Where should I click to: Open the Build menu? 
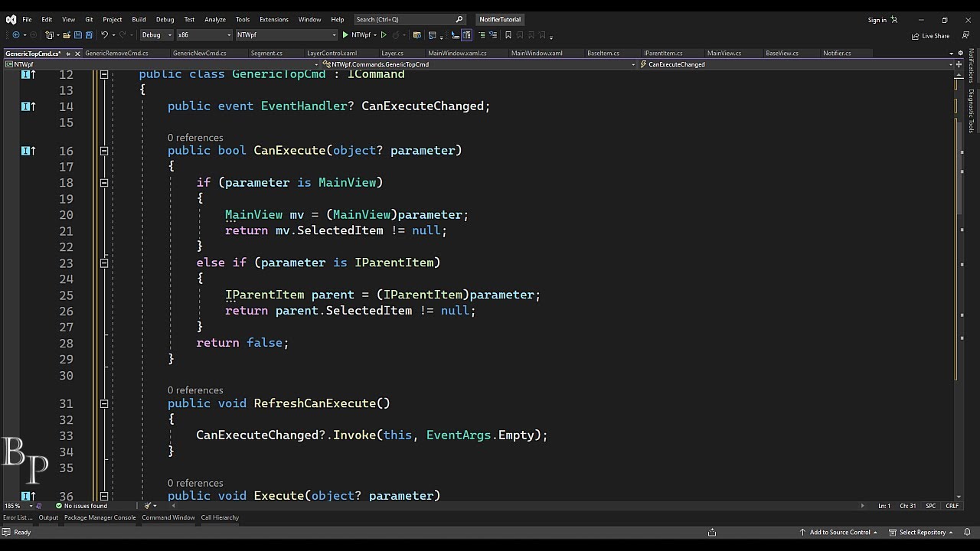click(139, 19)
